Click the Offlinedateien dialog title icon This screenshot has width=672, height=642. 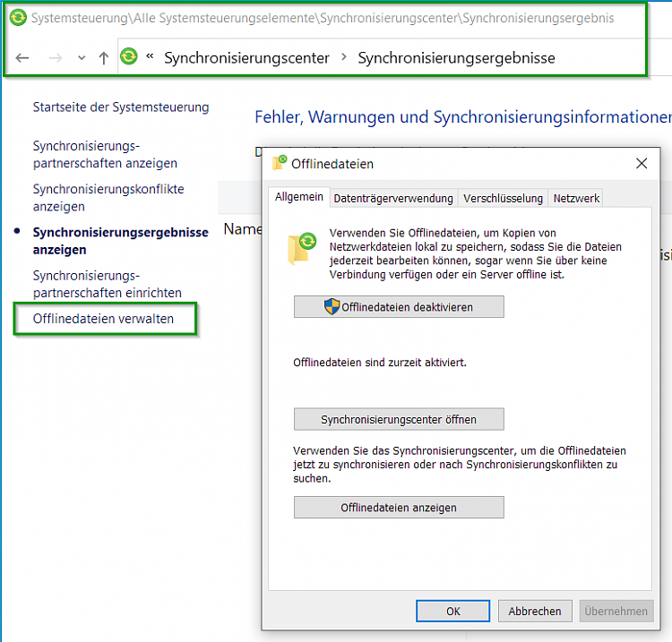280,163
